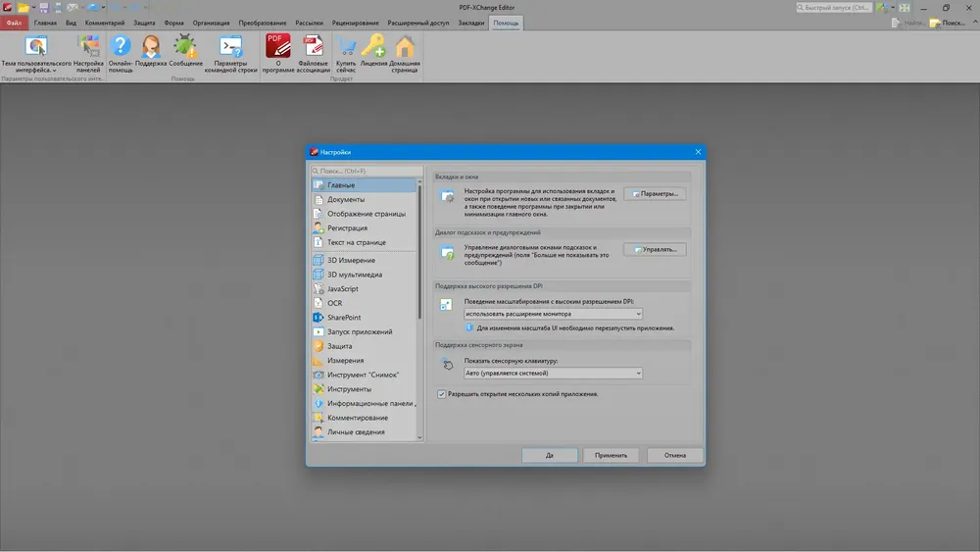Click the Поддержка support agent icon

(x=151, y=47)
